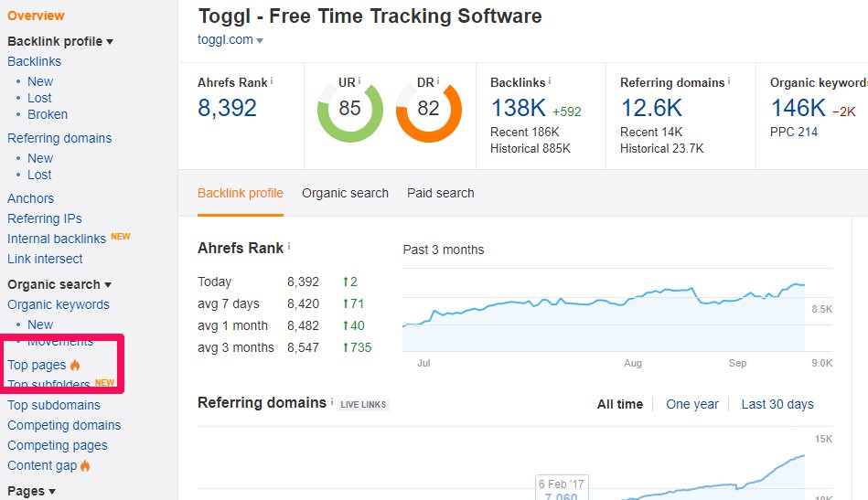Select the One year range
The height and width of the screenshot is (500, 868).
[x=692, y=404]
